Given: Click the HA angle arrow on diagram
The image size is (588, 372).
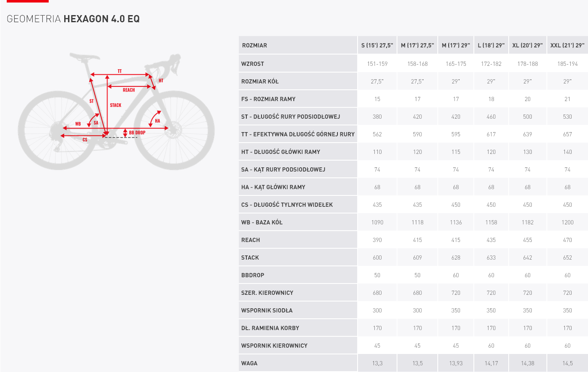Looking at the screenshot, I should pyautogui.click(x=155, y=118).
